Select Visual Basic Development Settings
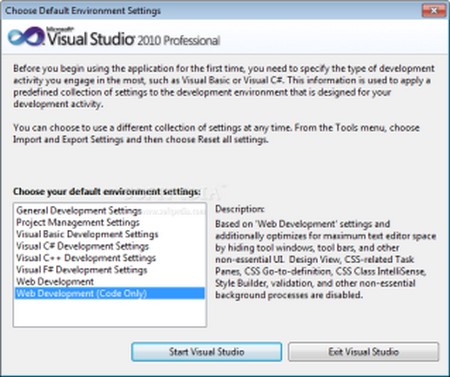Screen dimensions: 450x377 coord(87,234)
